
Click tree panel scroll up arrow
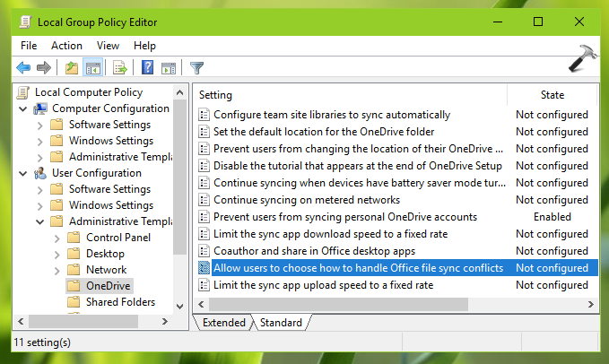[x=179, y=92]
